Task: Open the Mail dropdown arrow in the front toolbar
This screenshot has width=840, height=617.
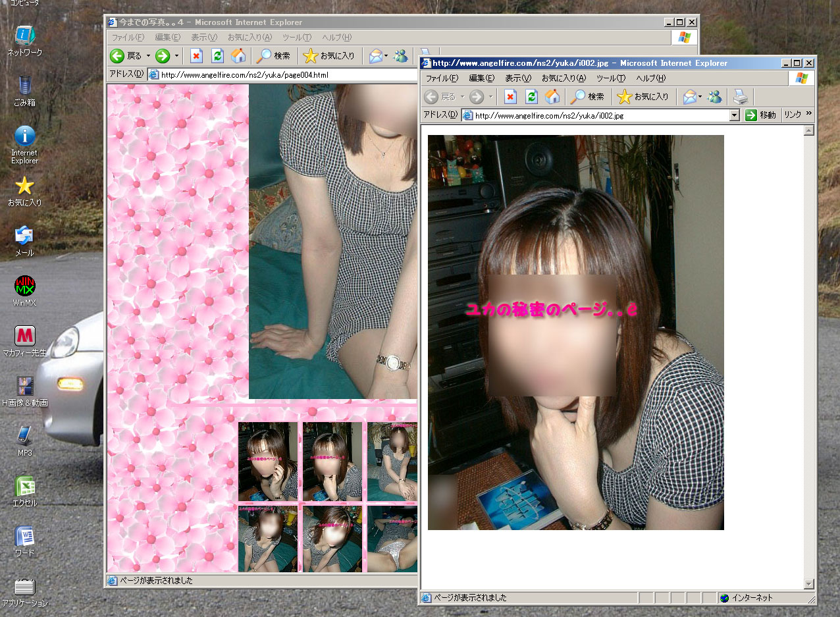Action: (x=700, y=97)
